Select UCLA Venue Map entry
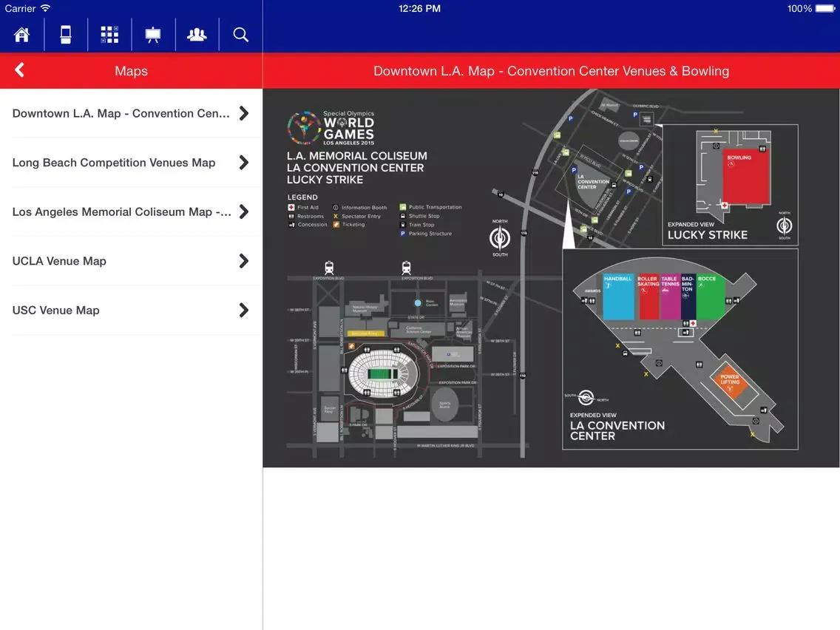 tap(132, 262)
